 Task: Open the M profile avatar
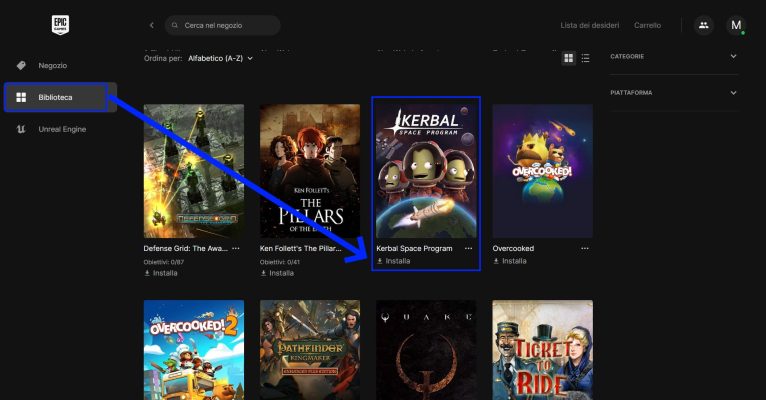point(736,25)
